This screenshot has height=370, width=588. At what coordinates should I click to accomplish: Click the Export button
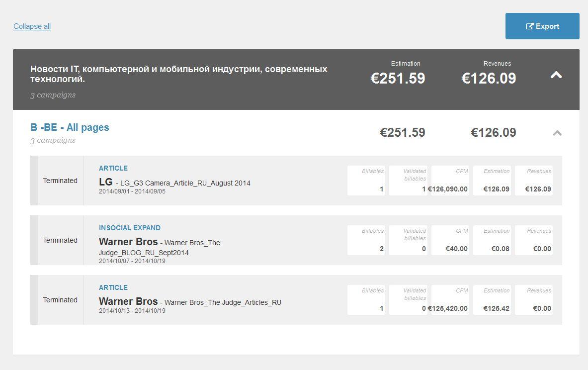542,26
